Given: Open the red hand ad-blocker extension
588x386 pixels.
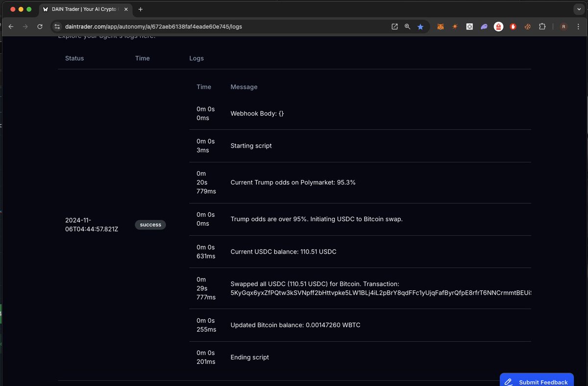Looking at the screenshot, I should pos(513,26).
